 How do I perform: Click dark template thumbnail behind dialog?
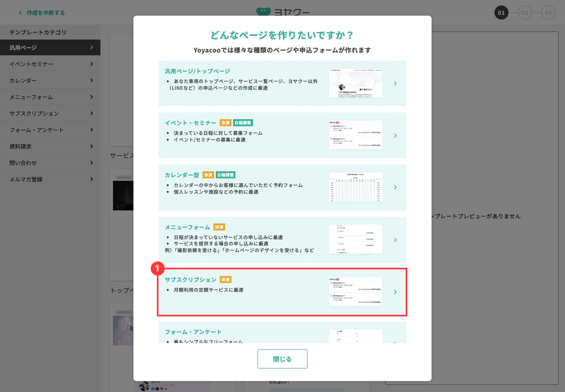pyautogui.click(x=123, y=196)
